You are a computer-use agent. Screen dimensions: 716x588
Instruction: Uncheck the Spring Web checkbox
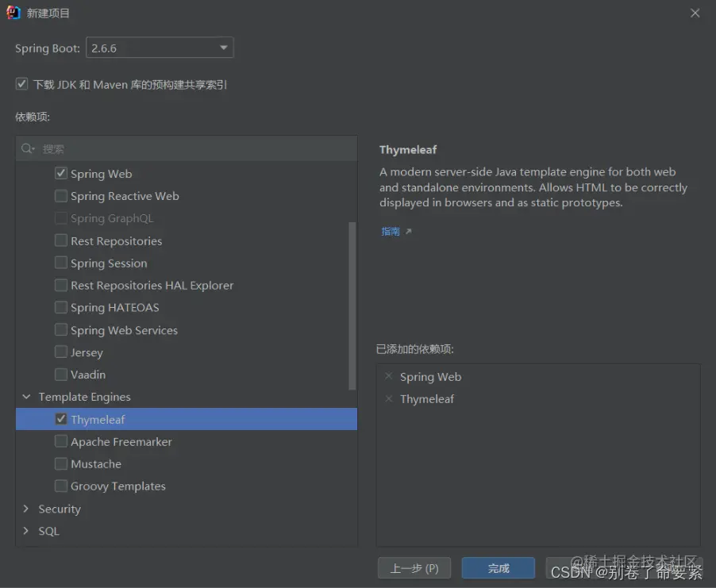[61, 174]
